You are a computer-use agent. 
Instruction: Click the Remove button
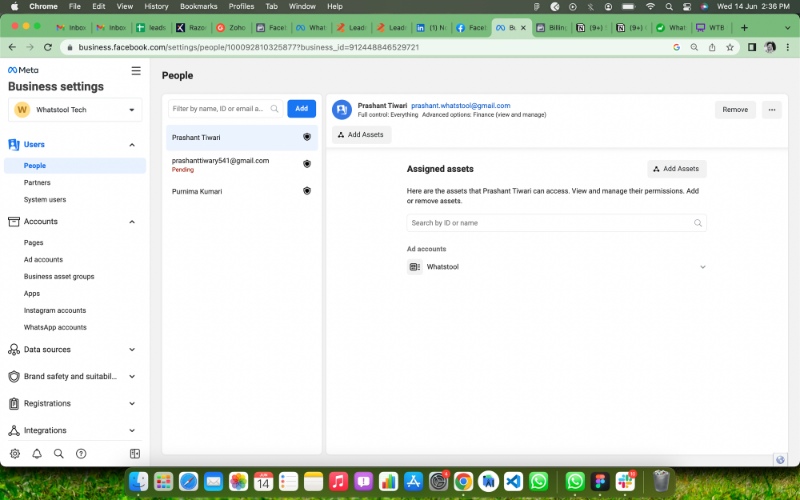(735, 110)
